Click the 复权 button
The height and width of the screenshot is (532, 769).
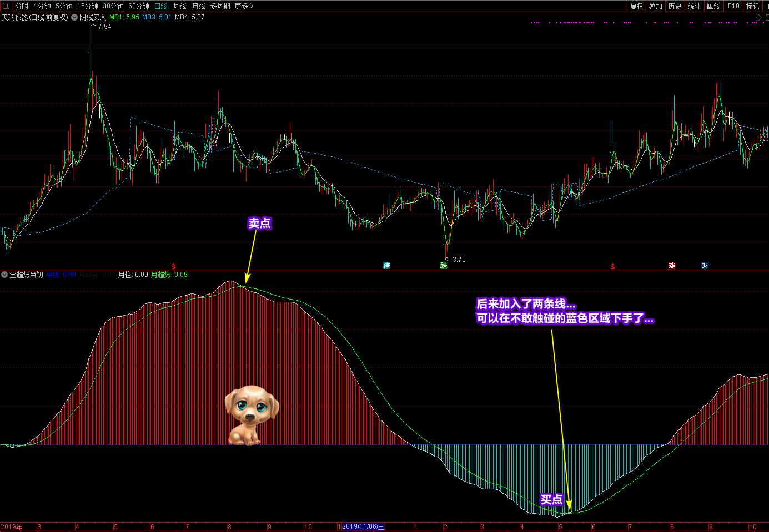pos(636,6)
